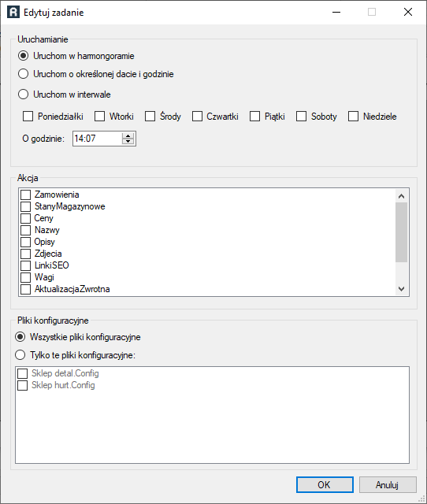Cancel the dialog with Anuluj
Image resolution: width=427 pixels, height=504 pixels.
click(388, 485)
